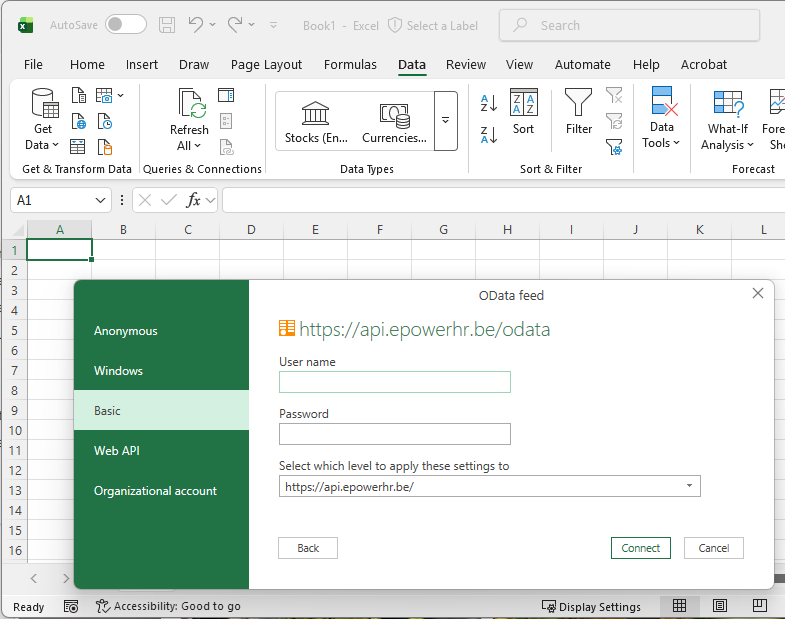Open the Get Data menu
Screen dimensions: 785x619
(43, 119)
